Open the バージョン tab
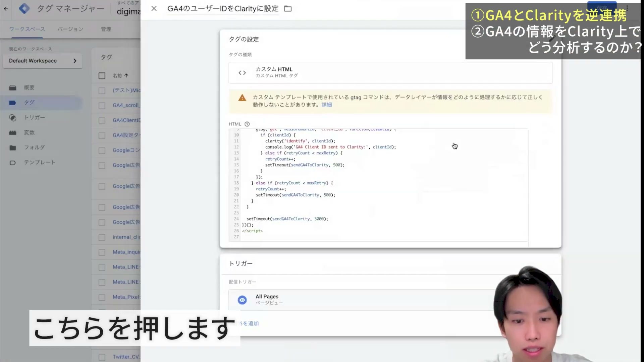 70,29
